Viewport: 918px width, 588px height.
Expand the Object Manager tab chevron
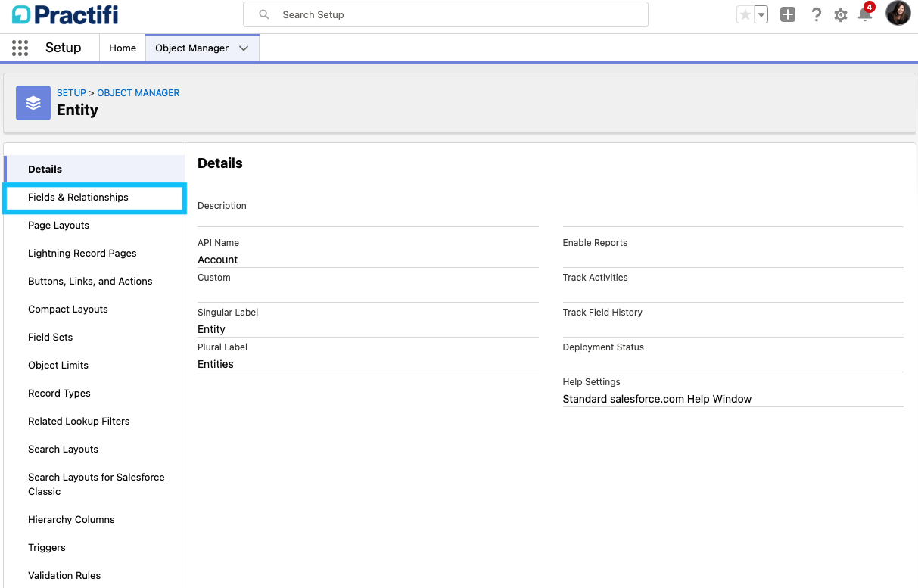(243, 48)
